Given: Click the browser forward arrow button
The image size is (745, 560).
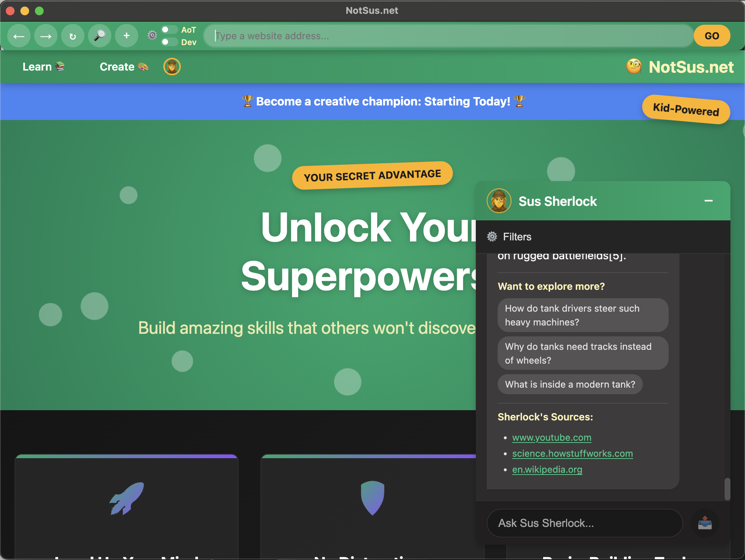Looking at the screenshot, I should [x=46, y=36].
